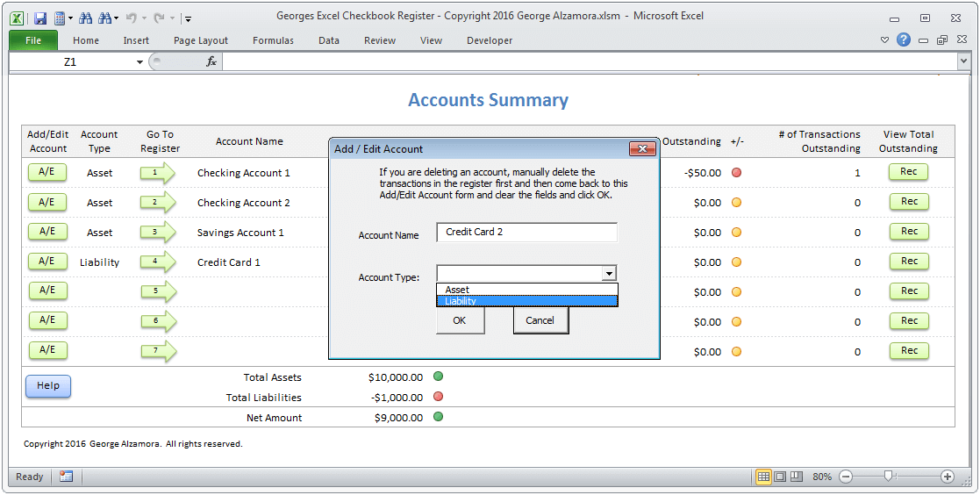The width and height of the screenshot is (980, 495).
Task: Open the Redo history dropdown arrow
Action: [x=172, y=18]
